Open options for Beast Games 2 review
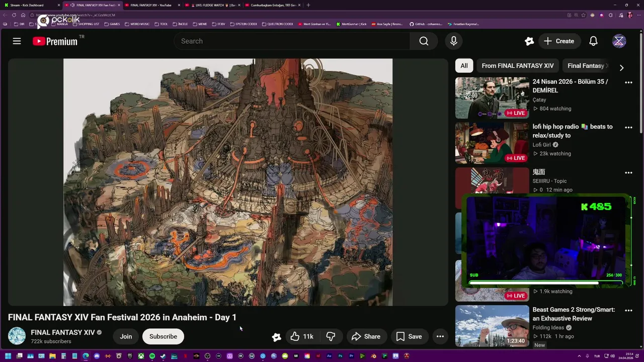 [x=628, y=310]
